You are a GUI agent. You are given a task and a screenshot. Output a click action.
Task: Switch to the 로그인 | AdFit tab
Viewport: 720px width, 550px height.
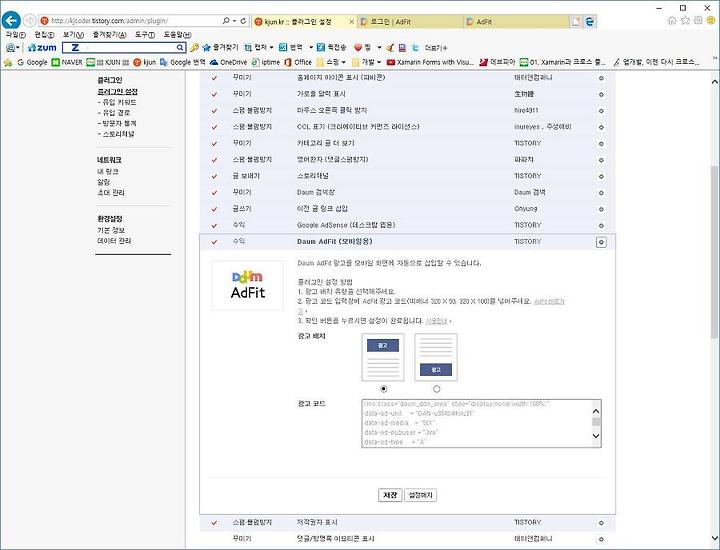(411, 22)
